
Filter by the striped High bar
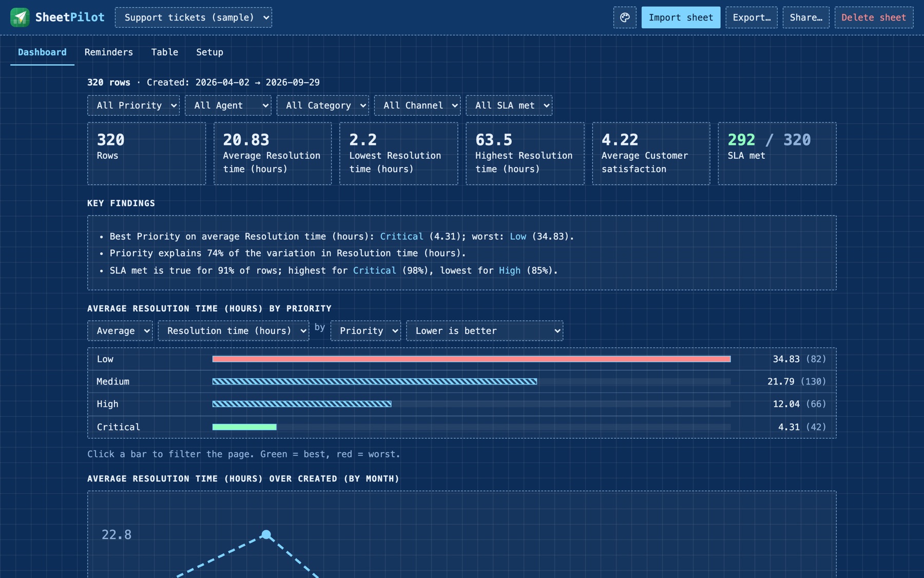tap(302, 404)
